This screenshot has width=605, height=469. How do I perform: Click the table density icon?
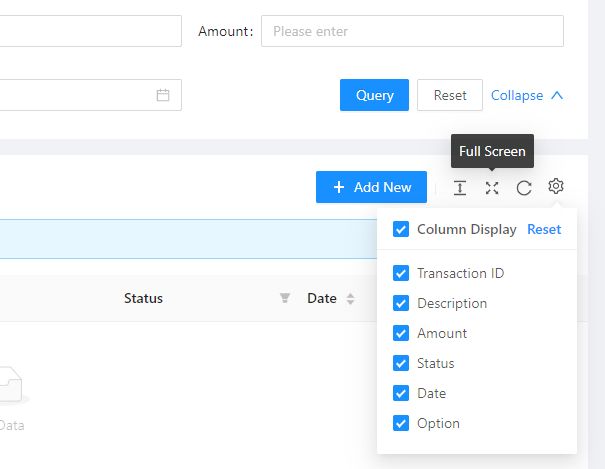[460, 187]
